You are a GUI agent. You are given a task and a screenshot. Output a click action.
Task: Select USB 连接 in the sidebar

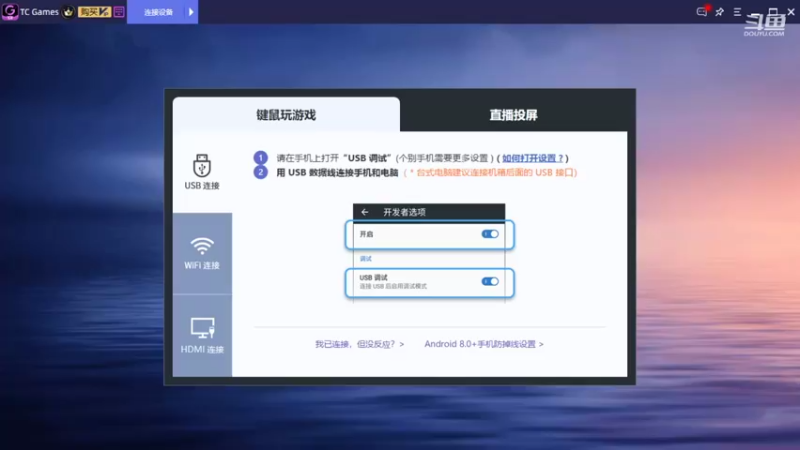point(202,172)
